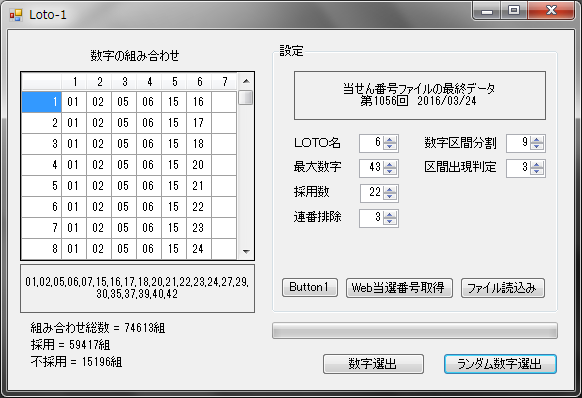The image size is (582, 398).
Task: Click the grid vertical scrollbar thumb
Action: (x=246, y=98)
